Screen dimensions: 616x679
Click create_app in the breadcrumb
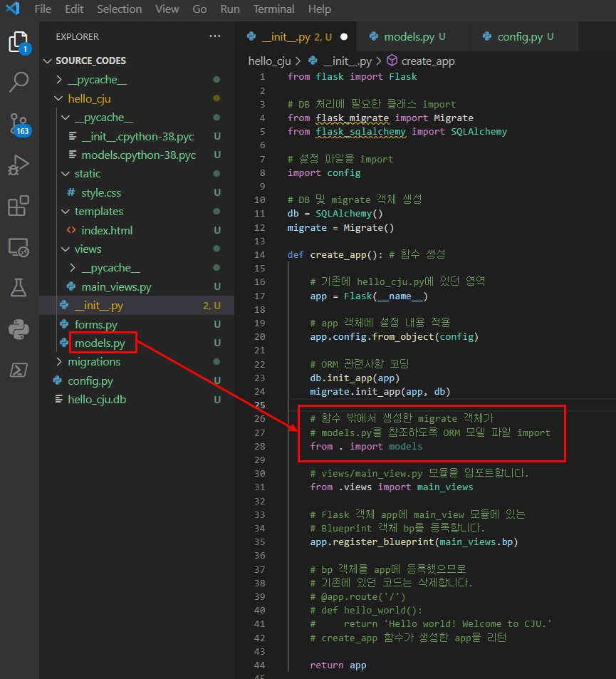428,61
